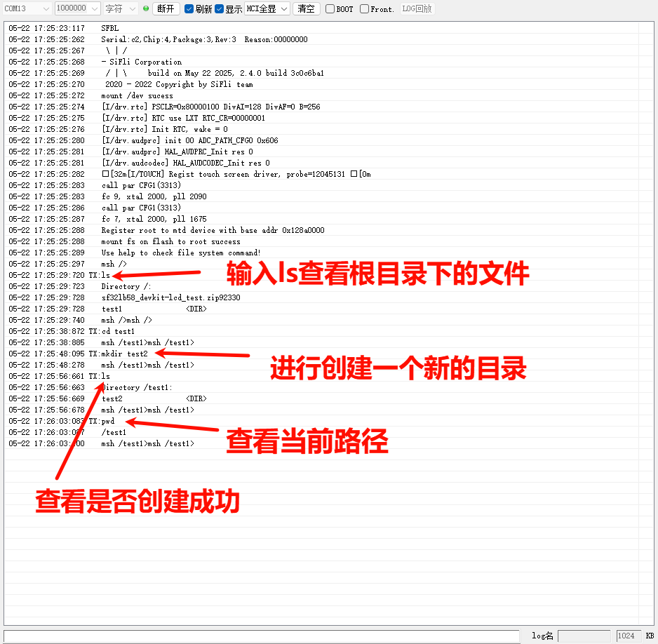
Task: Click the LOG回放 playback button
Action: pyautogui.click(x=417, y=9)
